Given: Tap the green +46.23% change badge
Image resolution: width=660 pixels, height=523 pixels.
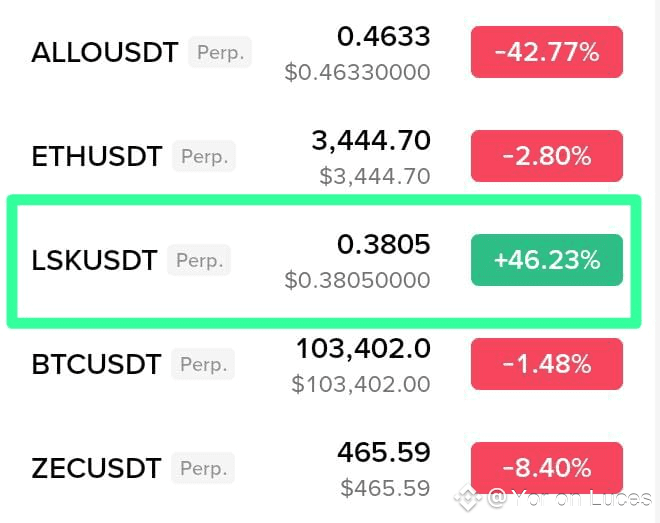Looking at the screenshot, I should pyautogui.click(x=546, y=260).
